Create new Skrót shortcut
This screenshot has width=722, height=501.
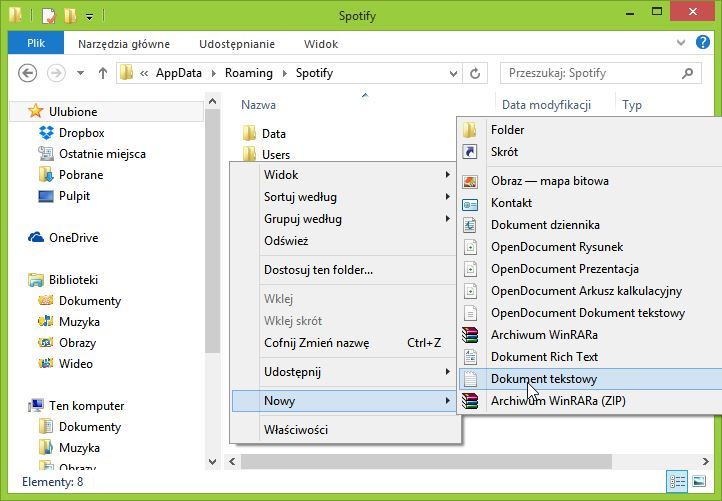pos(591,152)
